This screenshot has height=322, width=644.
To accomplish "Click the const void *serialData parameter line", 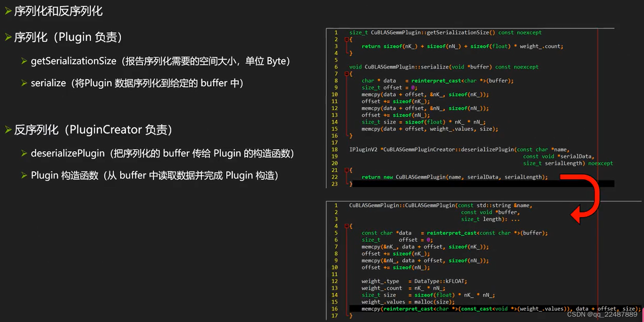I will [558, 156].
